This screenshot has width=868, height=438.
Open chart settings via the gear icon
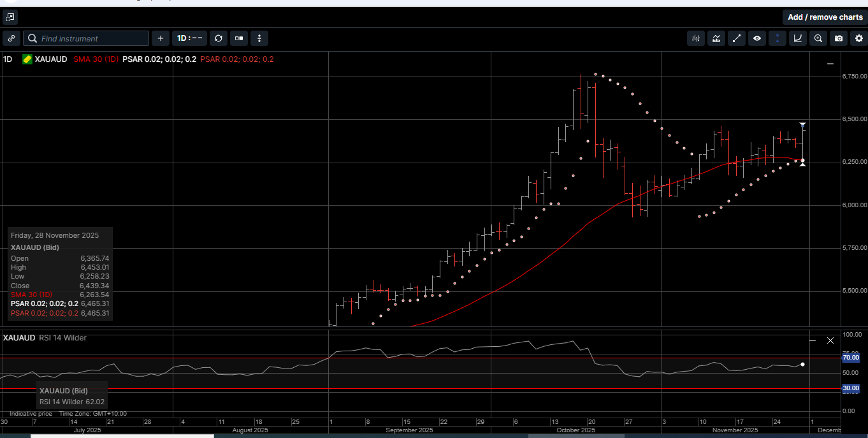859,38
